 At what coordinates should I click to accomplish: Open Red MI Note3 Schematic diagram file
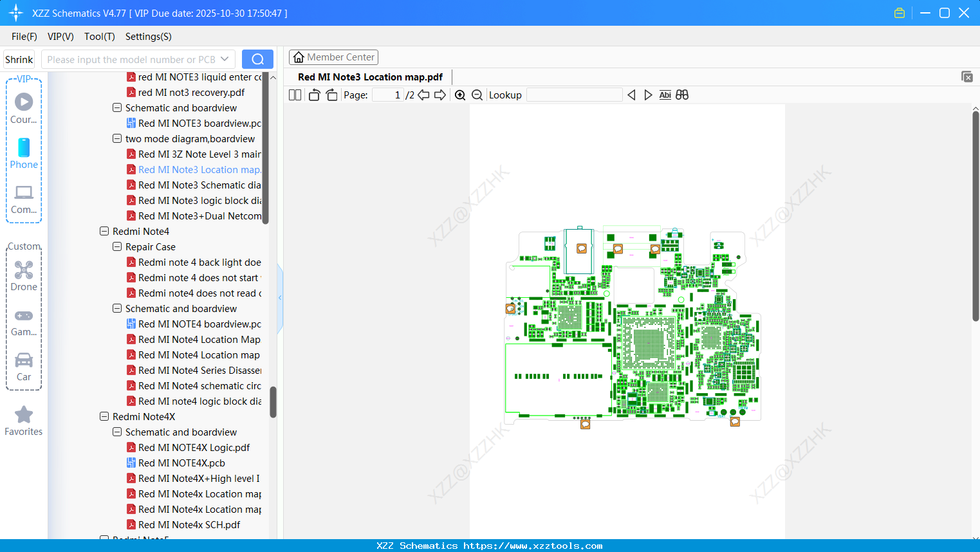point(194,185)
